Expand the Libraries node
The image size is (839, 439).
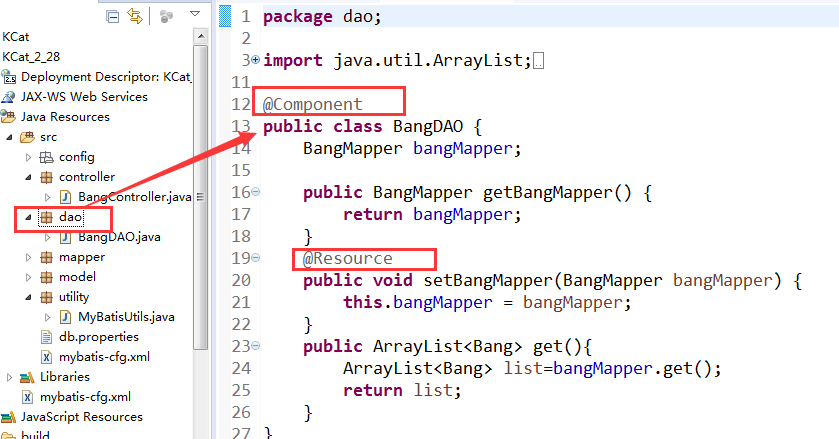pyautogui.click(x=9, y=377)
